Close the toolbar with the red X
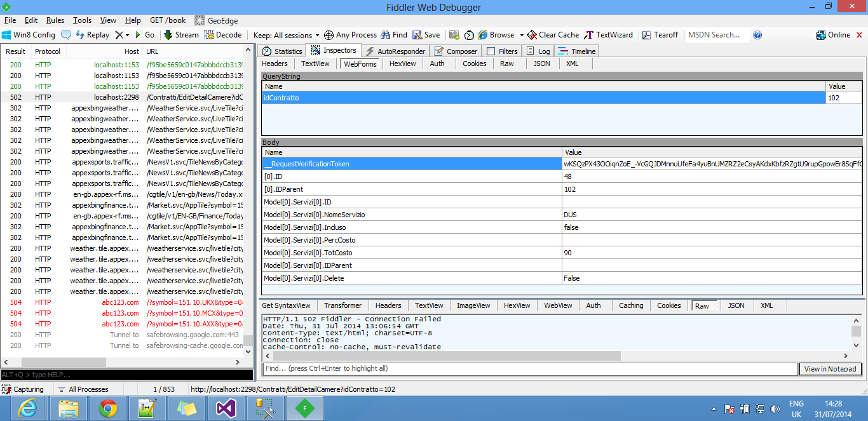Image resolution: width=868 pixels, height=421 pixels. [860, 35]
